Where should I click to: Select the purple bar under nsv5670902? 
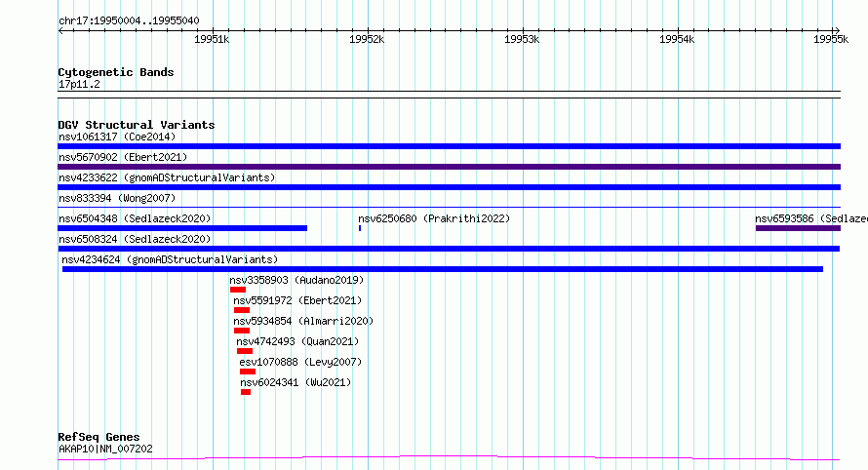(x=449, y=167)
